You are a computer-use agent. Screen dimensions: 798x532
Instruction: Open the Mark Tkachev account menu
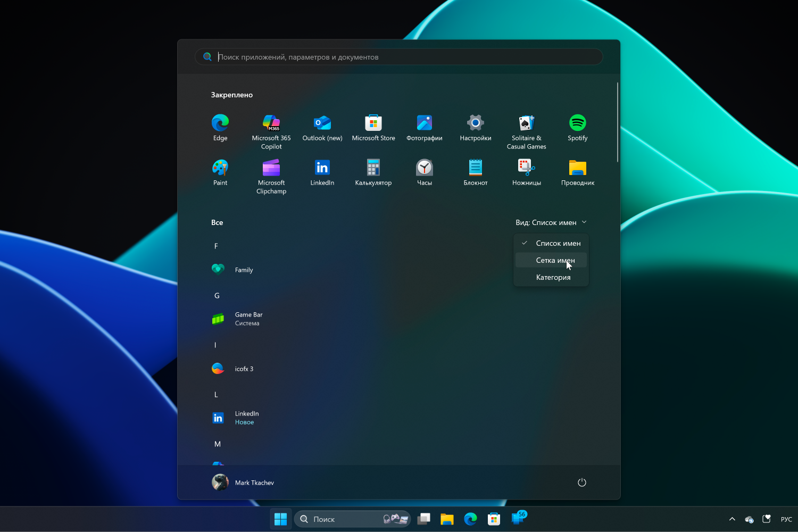pos(243,483)
